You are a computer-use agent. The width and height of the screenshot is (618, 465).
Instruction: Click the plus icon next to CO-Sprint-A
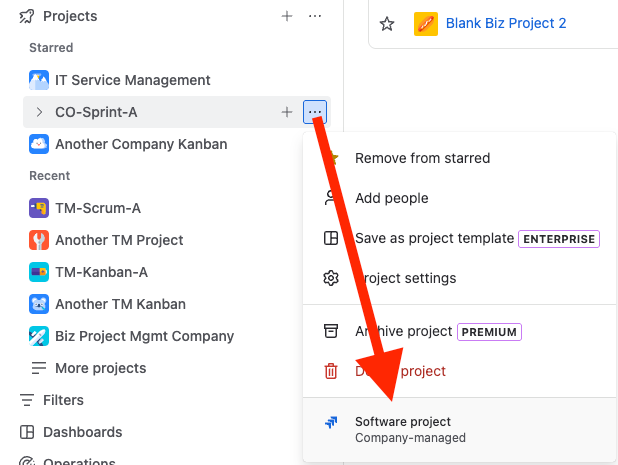click(287, 112)
